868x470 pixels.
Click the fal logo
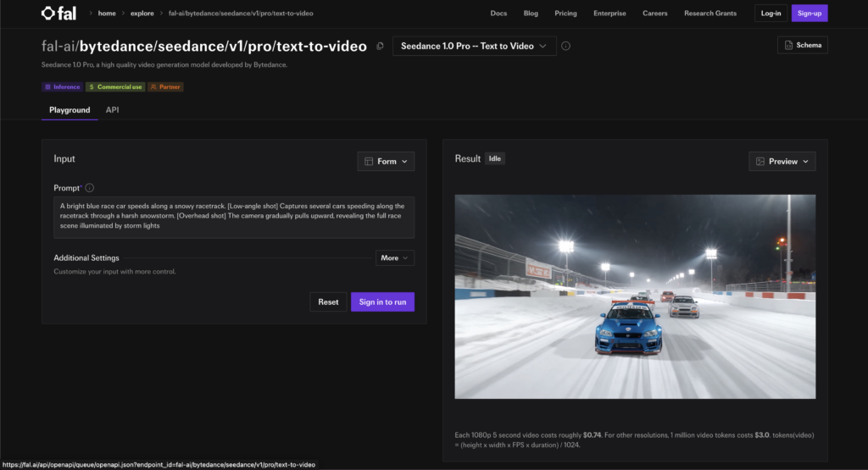pyautogui.click(x=58, y=14)
